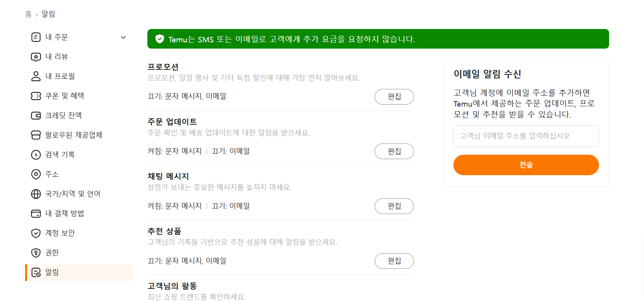Open 국가/지역 및 언어 globe icon
Image resolution: width=644 pixels, height=301 pixels.
coord(36,194)
